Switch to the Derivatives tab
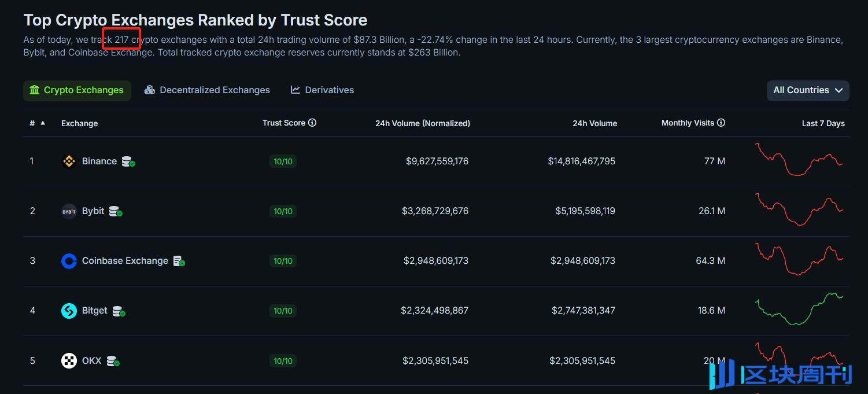 point(322,90)
